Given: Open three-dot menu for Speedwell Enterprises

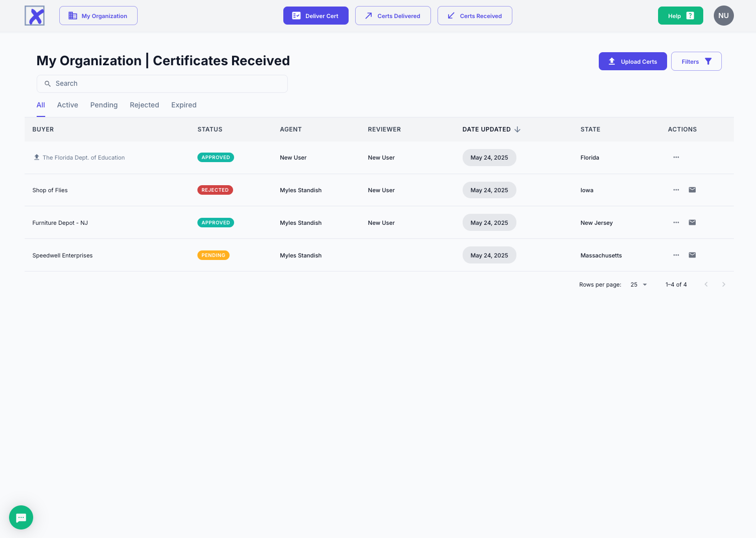Looking at the screenshot, I should tap(676, 255).
